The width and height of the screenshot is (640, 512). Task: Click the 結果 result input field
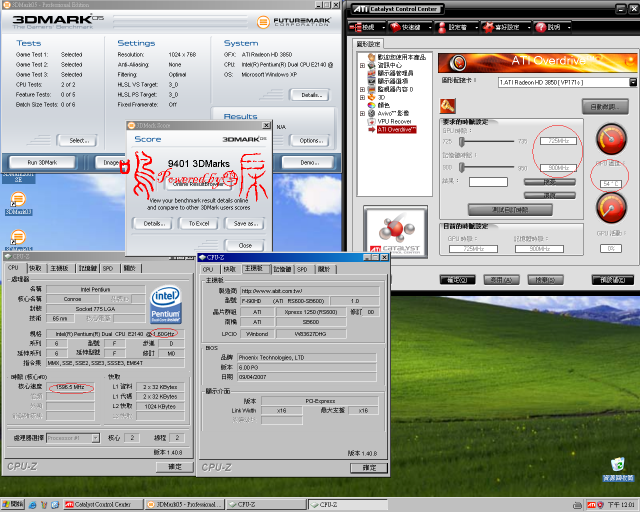click(488, 182)
